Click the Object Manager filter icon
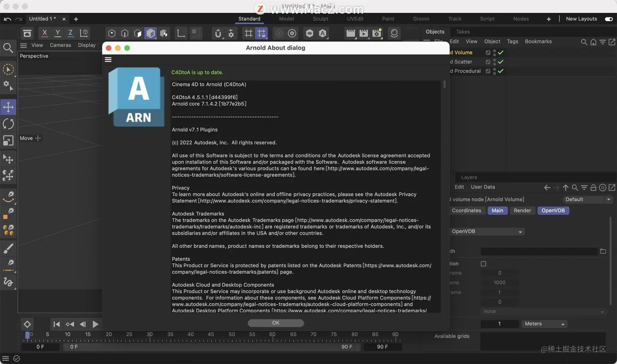617x364 pixels. click(603, 42)
